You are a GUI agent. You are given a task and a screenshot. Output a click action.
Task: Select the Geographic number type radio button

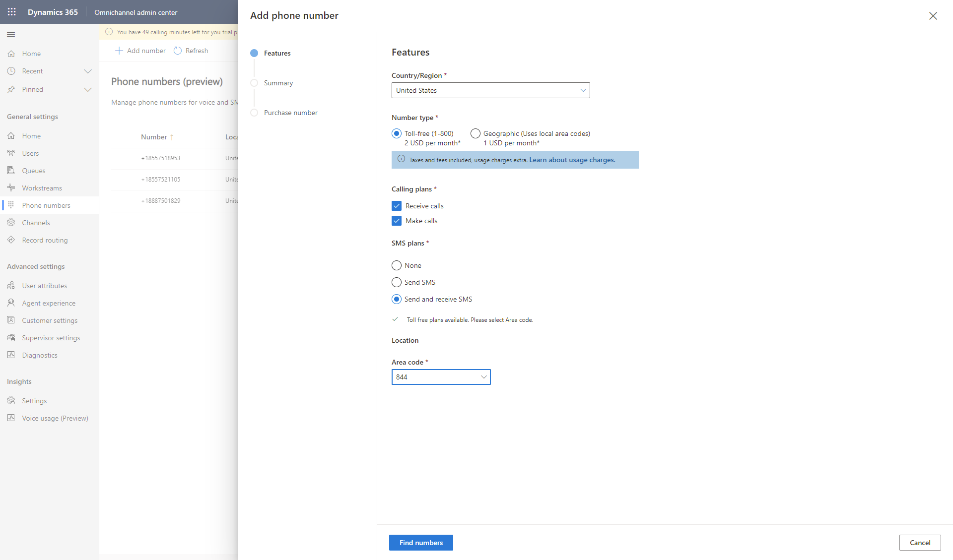[x=475, y=133]
